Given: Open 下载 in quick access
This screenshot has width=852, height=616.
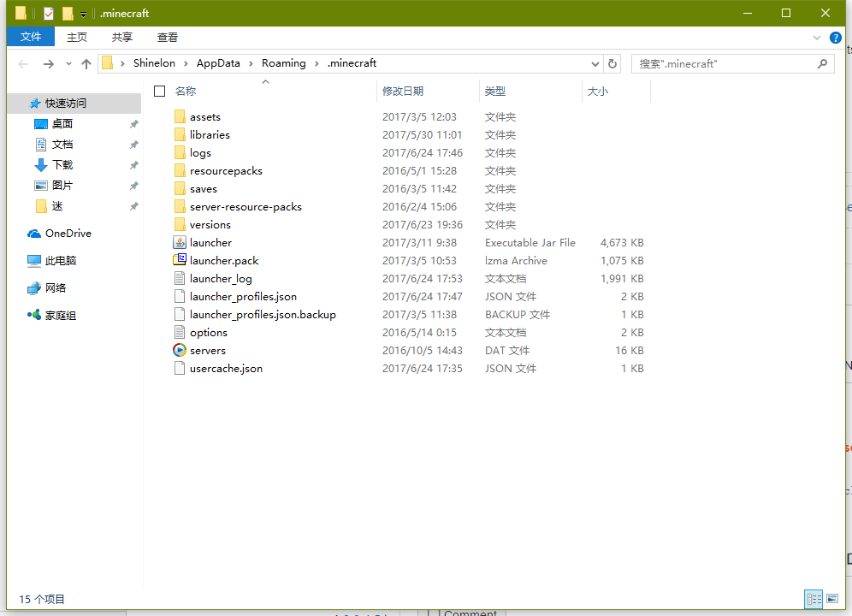Looking at the screenshot, I should (62, 165).
